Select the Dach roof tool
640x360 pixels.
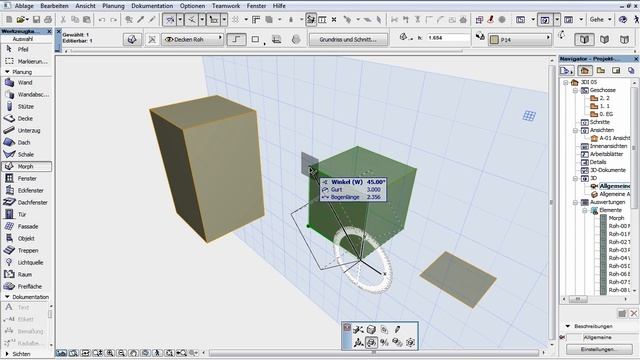[24, 142]
